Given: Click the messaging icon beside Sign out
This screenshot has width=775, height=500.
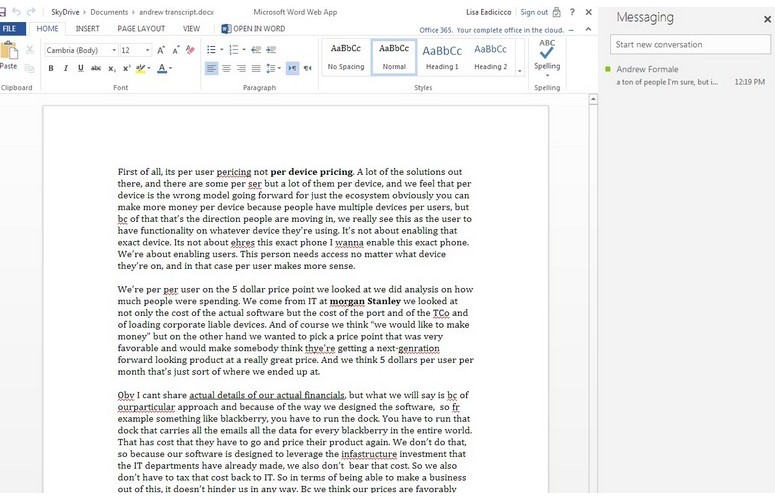Looking at the screenshot, I should click(557, 12).
